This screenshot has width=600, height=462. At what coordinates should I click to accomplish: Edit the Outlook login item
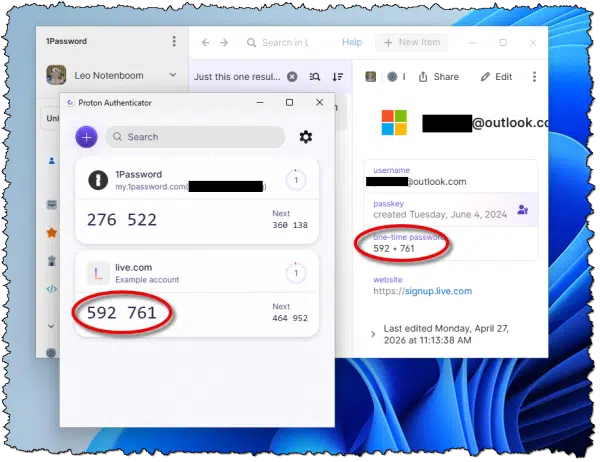pyautogui.click(x=496, y=77)
